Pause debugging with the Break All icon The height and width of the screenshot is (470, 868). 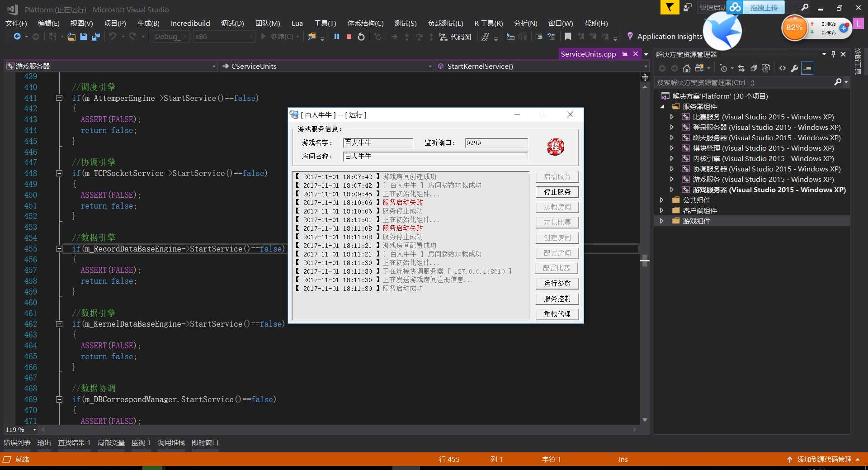337,37
